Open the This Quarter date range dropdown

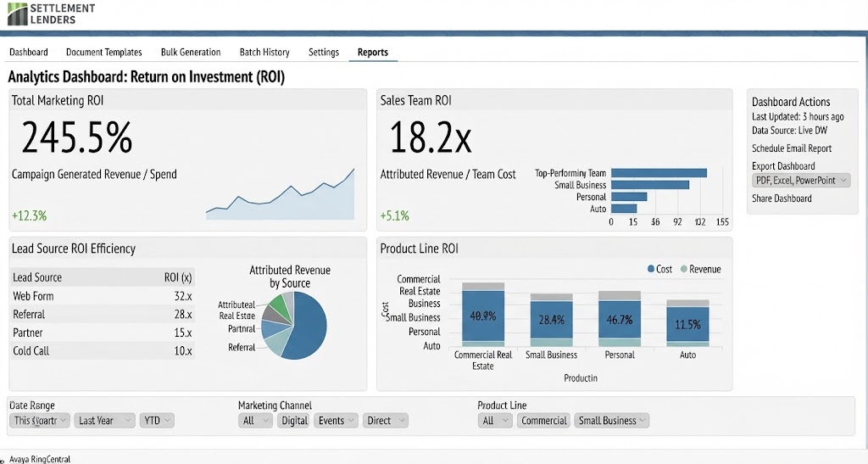(40, 421)
